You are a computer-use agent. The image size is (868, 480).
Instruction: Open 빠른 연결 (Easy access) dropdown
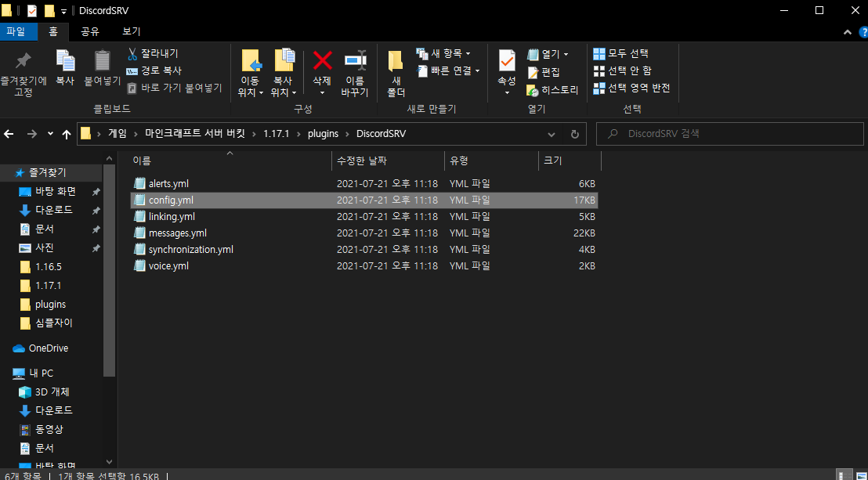click(448, 71)
